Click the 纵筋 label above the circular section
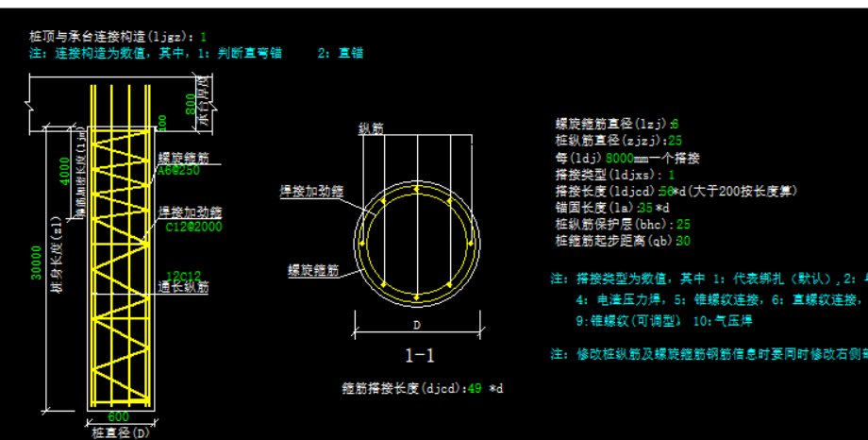Image resolution: width=868 pixels, height=440 pixels. coord(371,128)
